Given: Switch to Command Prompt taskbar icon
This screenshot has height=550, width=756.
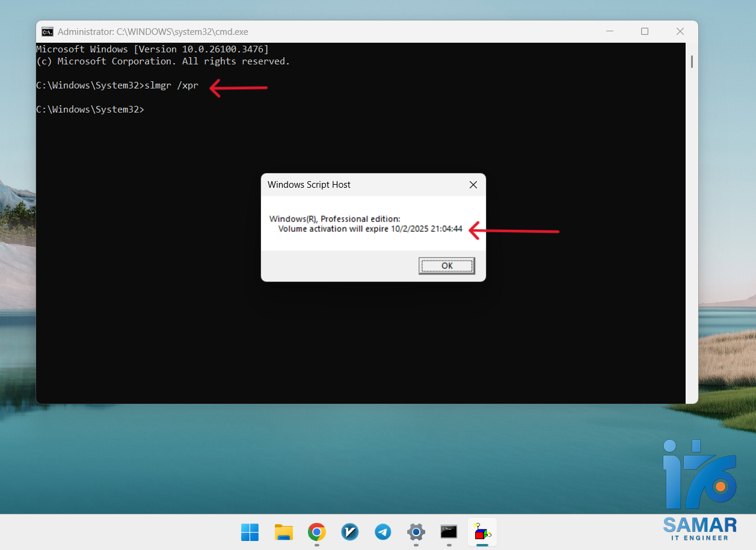Looking at the screenshot, I should [x=449, y=532].
